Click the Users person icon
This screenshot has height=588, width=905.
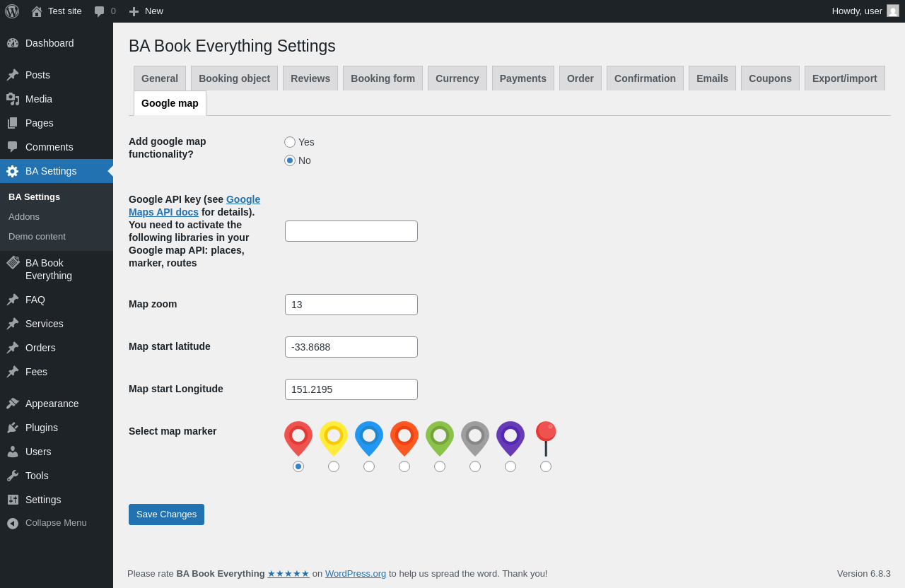click(13, 452)
